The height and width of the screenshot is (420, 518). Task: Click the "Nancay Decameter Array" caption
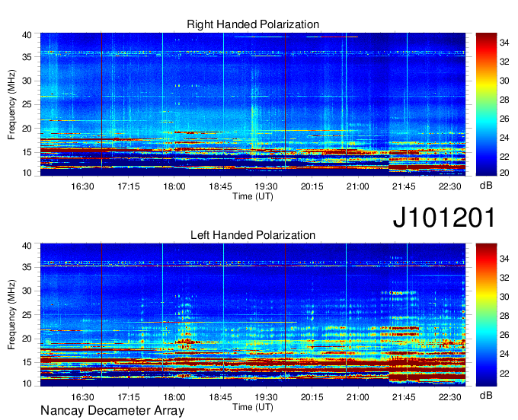[112, 411]
